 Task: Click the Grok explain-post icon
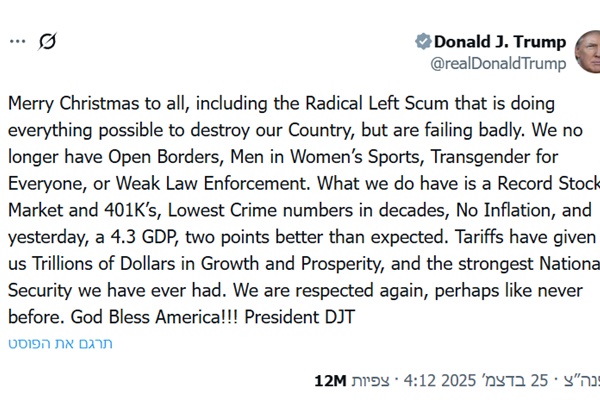pos(47,42)
